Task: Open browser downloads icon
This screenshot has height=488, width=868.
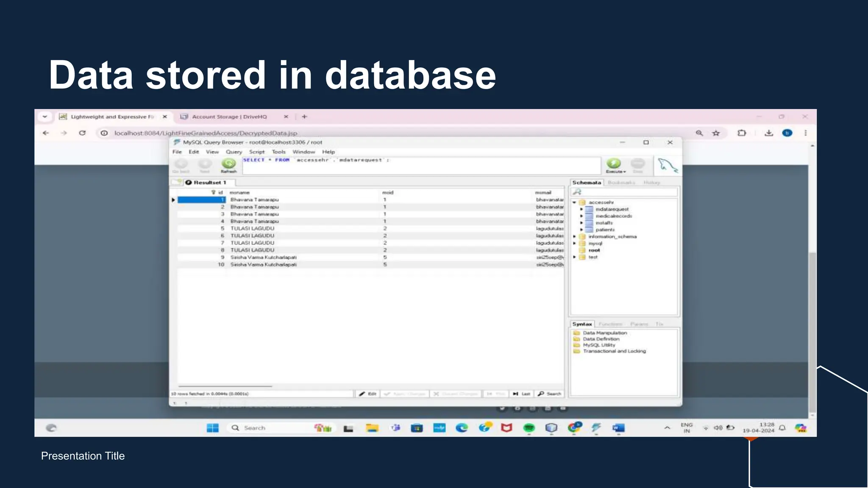Action: 768,133
